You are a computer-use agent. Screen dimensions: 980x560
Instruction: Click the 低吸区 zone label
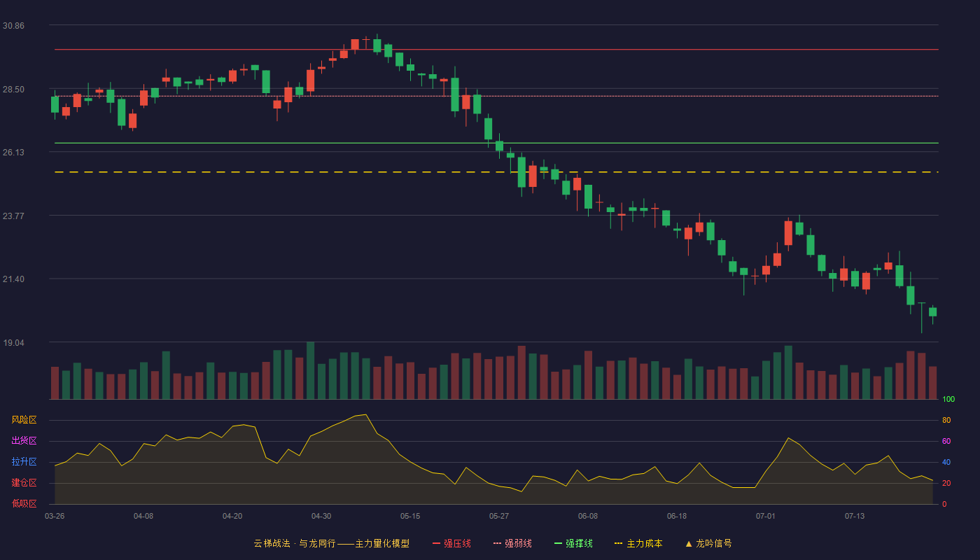point(24,503)
